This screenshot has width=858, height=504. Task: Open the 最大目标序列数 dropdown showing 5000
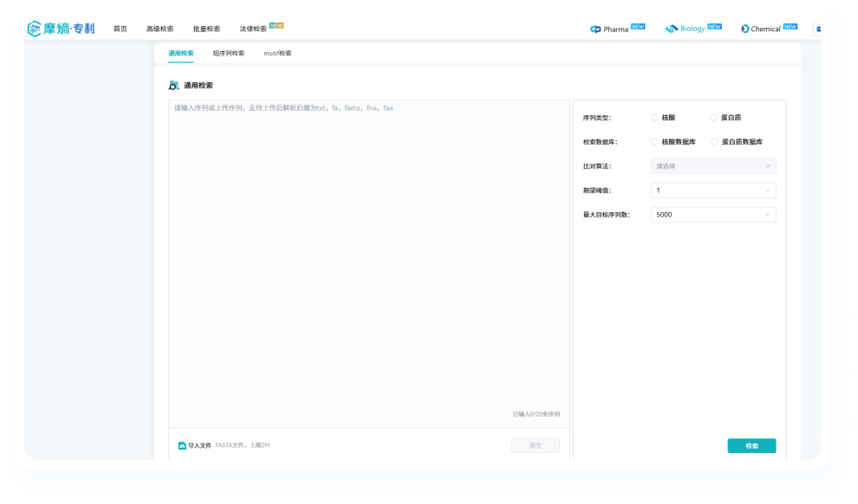coord(713,215)
